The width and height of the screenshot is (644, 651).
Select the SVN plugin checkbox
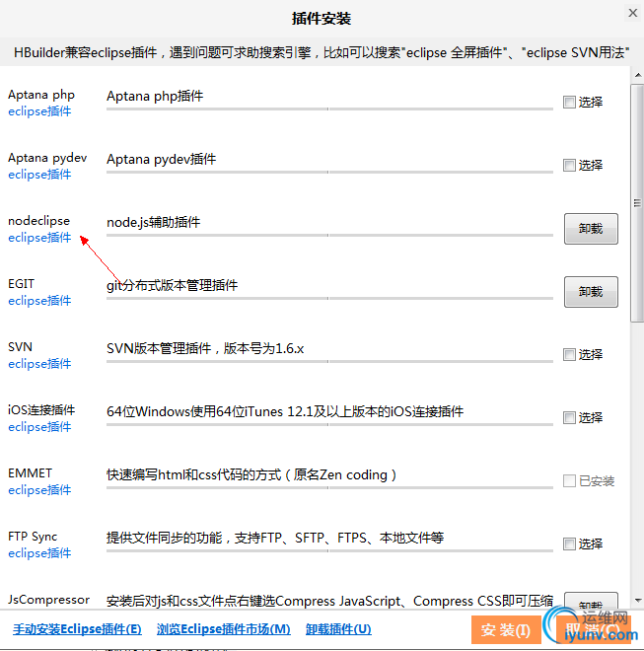click(569, 354)
